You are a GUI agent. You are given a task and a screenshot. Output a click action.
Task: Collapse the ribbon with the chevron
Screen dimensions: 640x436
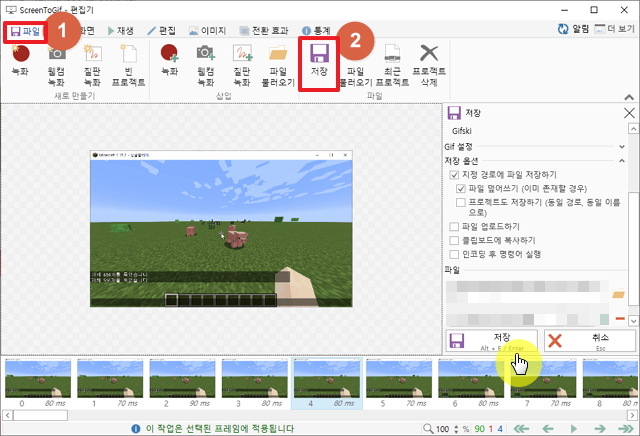[629, 97]
